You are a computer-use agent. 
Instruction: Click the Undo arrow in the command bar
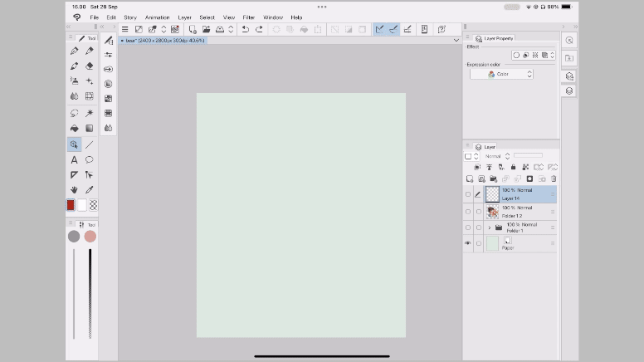pyautogui.click(x=245, y=29)
